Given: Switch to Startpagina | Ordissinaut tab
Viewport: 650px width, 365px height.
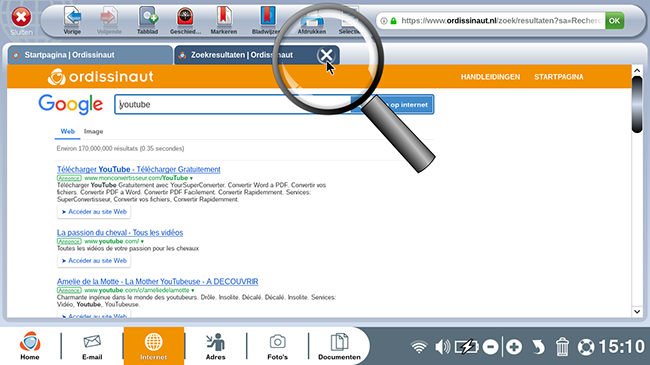Looking at the screenshot, I should (x=90, y=55).
